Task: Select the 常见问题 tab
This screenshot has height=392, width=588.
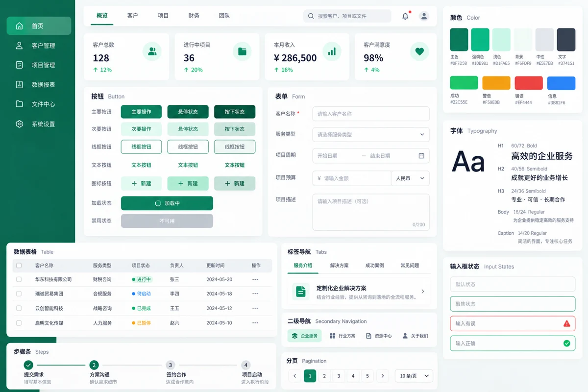Action: click(410, 266)
